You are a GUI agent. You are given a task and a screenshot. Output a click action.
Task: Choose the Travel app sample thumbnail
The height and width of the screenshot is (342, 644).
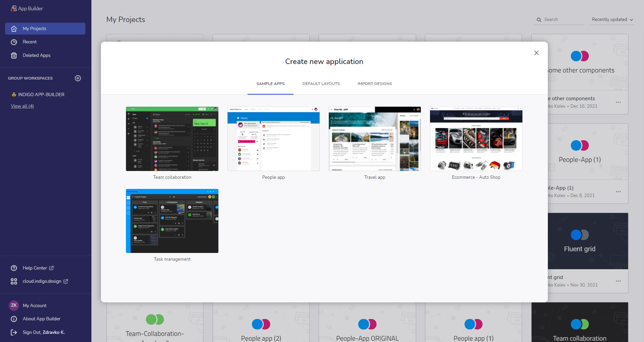[x=374, y=139]
